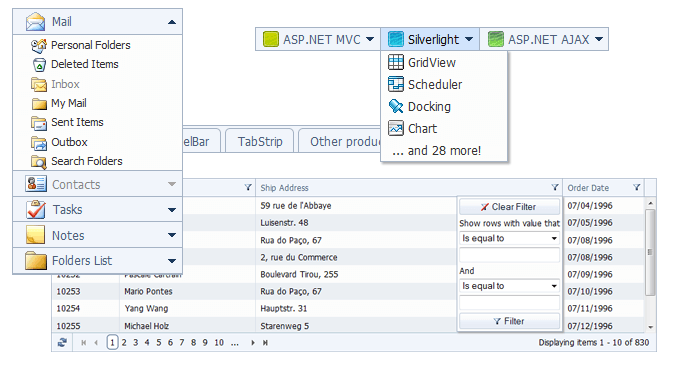Click the Deleted Items recycle bin icon
Image resolution: width=673 pixels, height=376 pixels.
(x=39, y=65)
